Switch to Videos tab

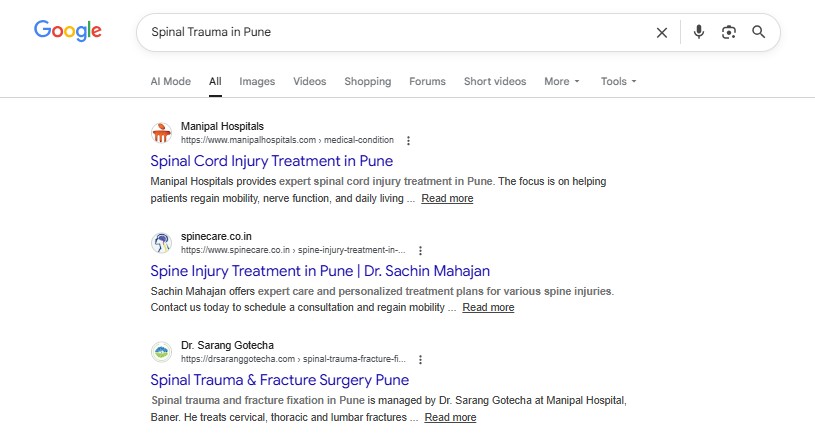coord(309,82)
